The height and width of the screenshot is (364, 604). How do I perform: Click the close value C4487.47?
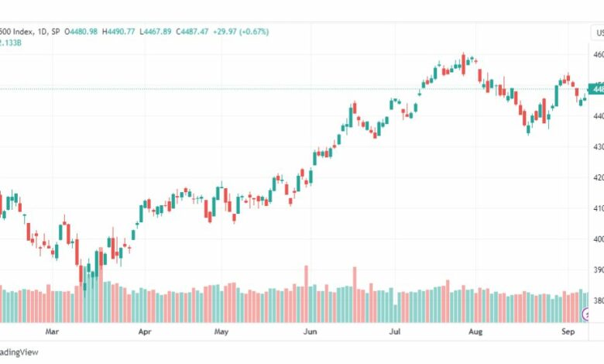pos(192,32)
